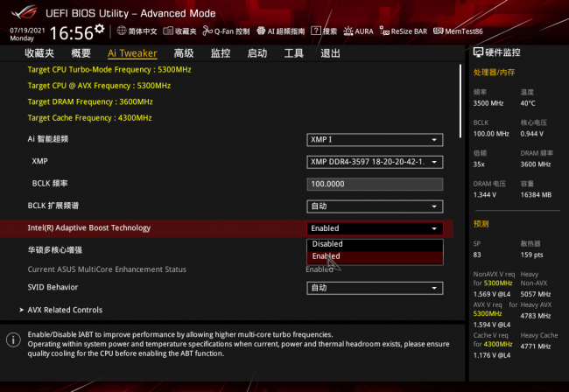
Task: Click Intel(R) Adaptive Boost Technology label
Action: tap(89, 228)
